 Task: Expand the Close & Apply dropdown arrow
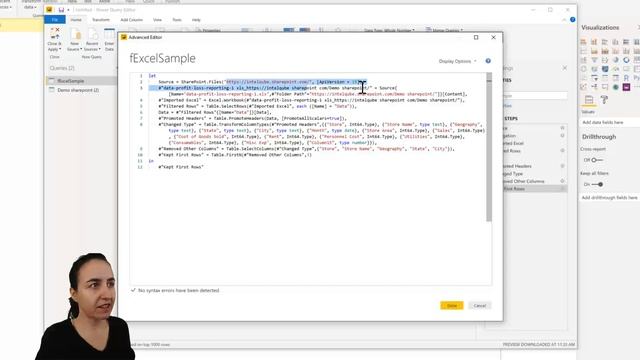60,49
